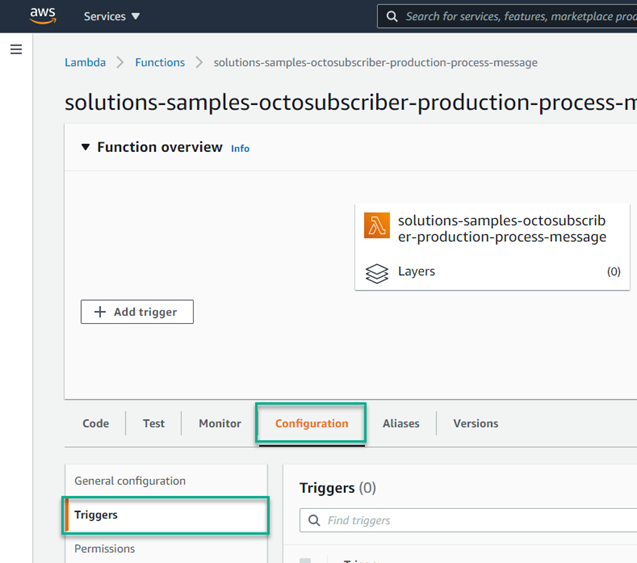Viewport: 637px width, 563px height.
Task: Go to Functions breadcrumb link
Action: (160, 63)
